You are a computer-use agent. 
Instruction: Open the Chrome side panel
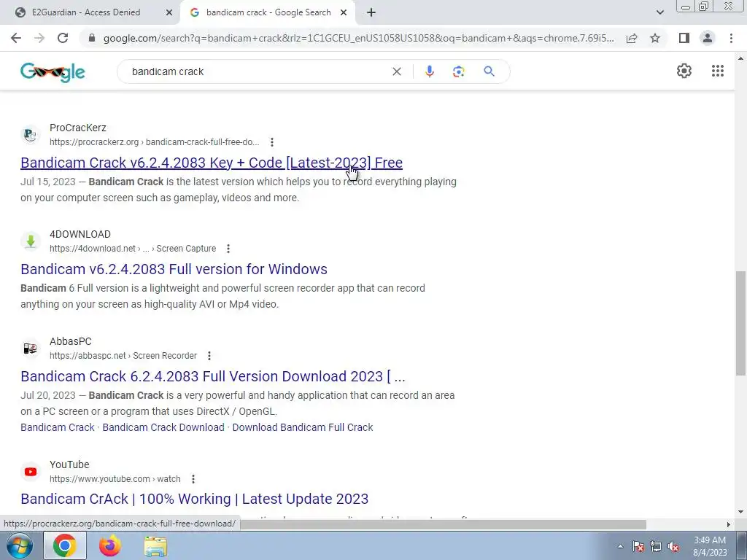point(684,38)
